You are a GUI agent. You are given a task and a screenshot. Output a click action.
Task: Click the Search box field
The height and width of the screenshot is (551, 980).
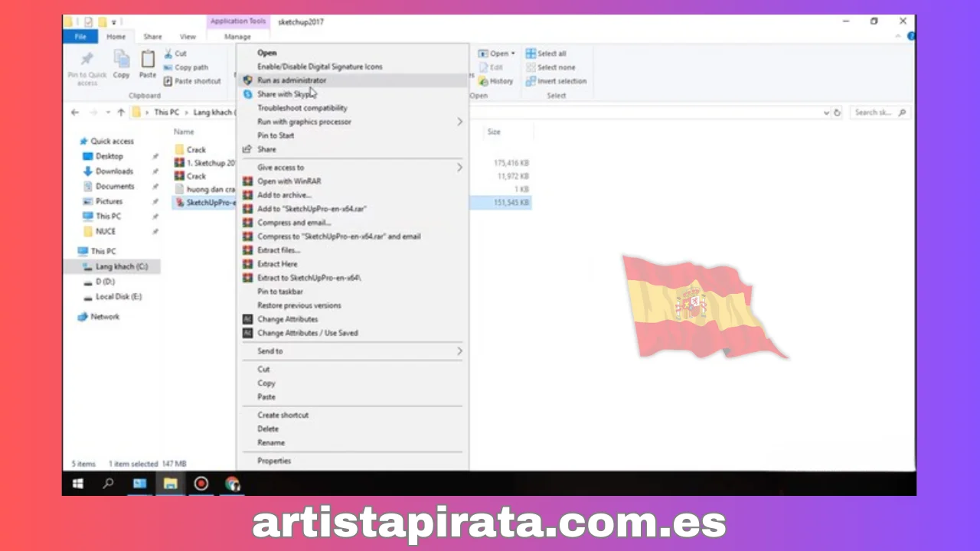pyautogui.click(x=879, y=112)
